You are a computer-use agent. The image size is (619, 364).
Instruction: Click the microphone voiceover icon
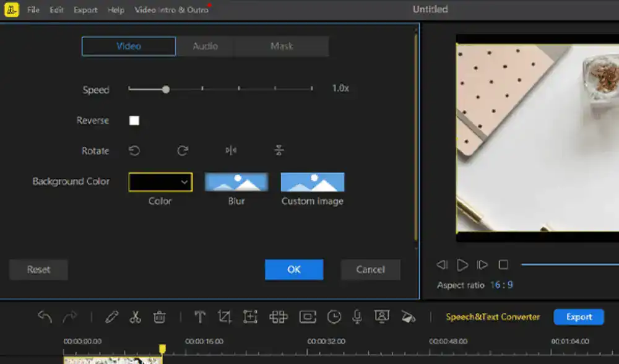pos(357,316)
